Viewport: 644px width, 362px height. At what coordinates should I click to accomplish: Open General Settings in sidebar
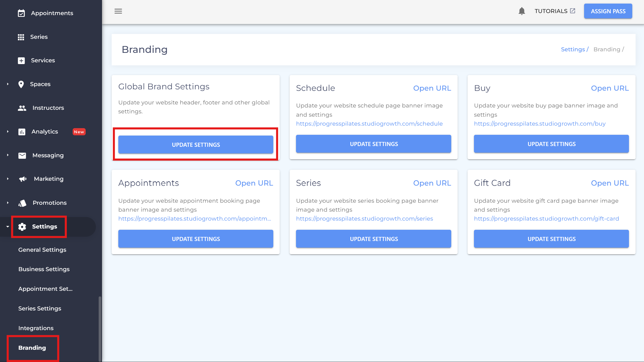pyautogui.click(x=42, y=250)
